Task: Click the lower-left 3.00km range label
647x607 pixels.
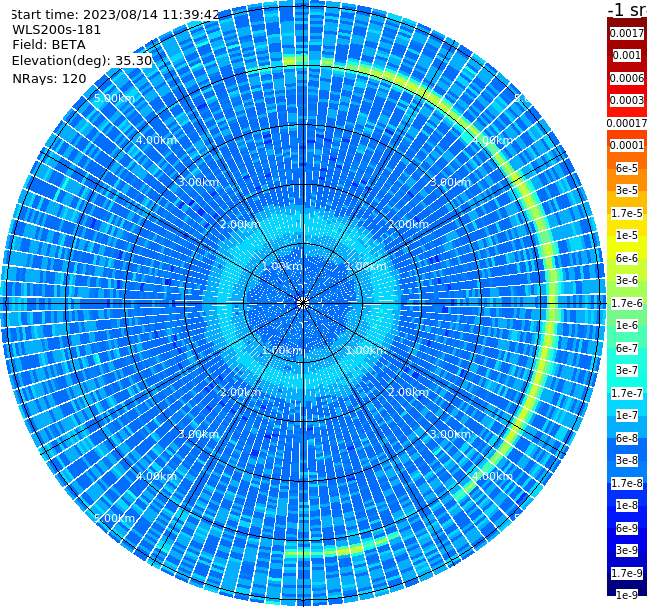Action: click(x=198, y=434)
